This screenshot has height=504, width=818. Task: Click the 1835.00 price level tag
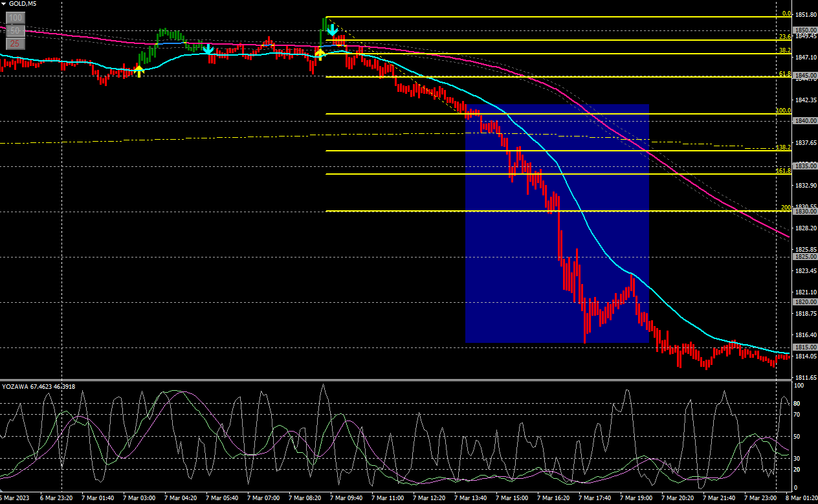pos(806,166)
